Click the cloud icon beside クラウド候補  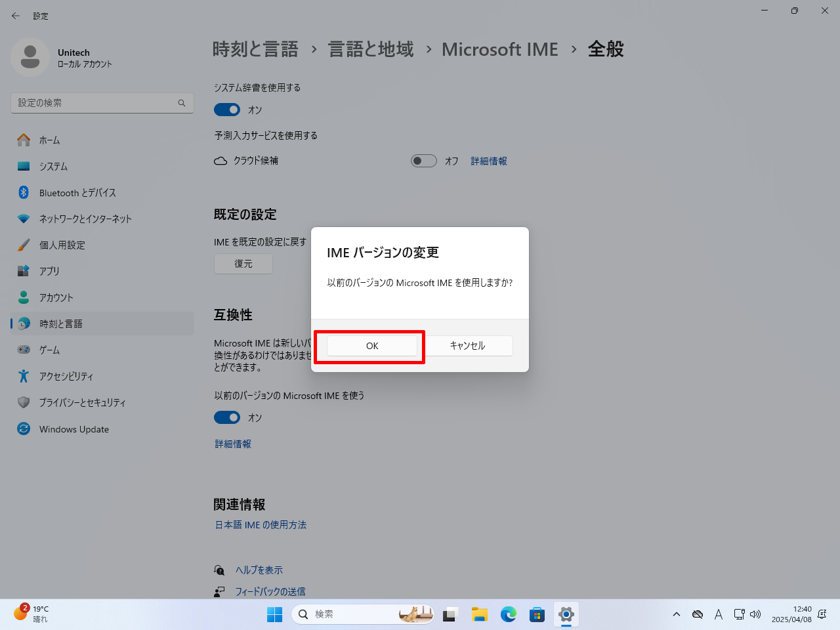coord(220,161)
